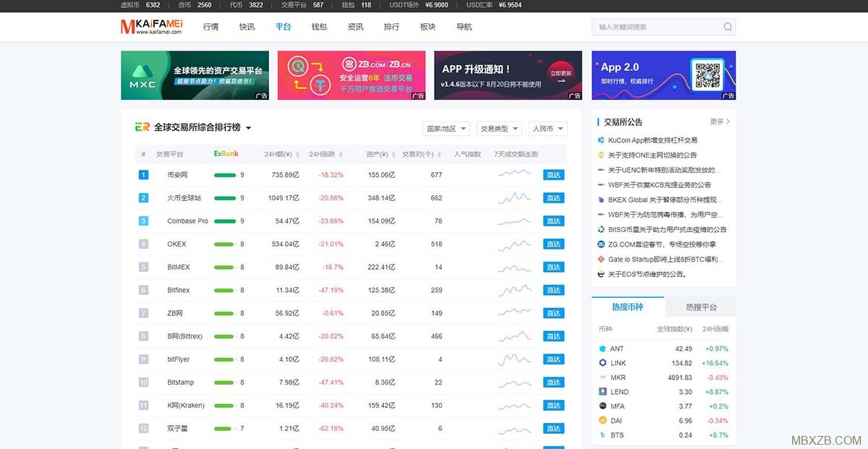Viewport: 868px width, 449px height.
Task: Click rank badge 1 for 币安网
Action: (143, 175)
